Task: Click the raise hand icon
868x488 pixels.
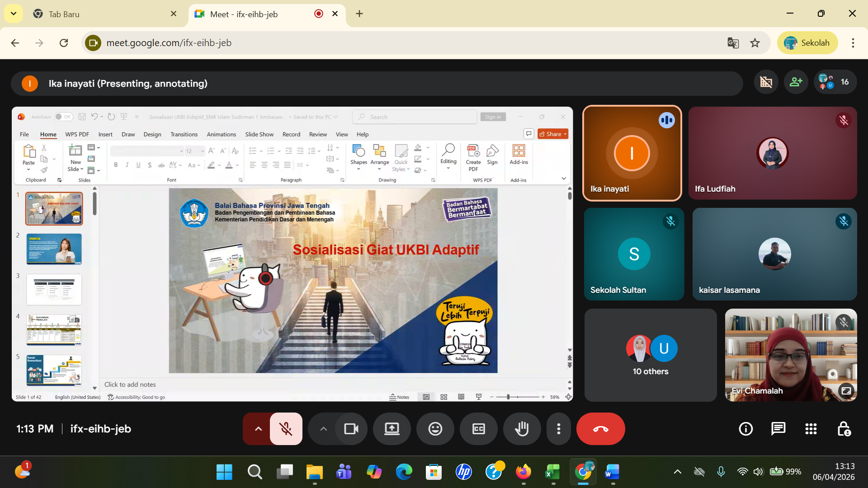Action: coord(522,429)
